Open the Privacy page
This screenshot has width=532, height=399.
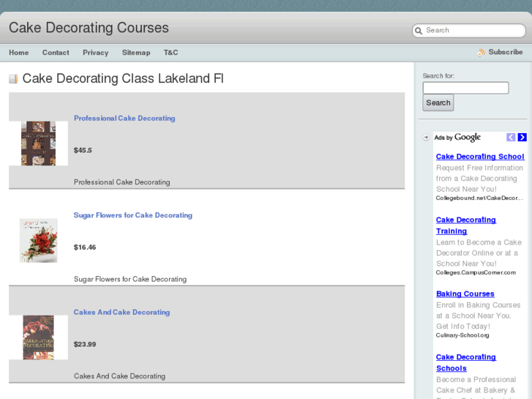coord(96,53)
